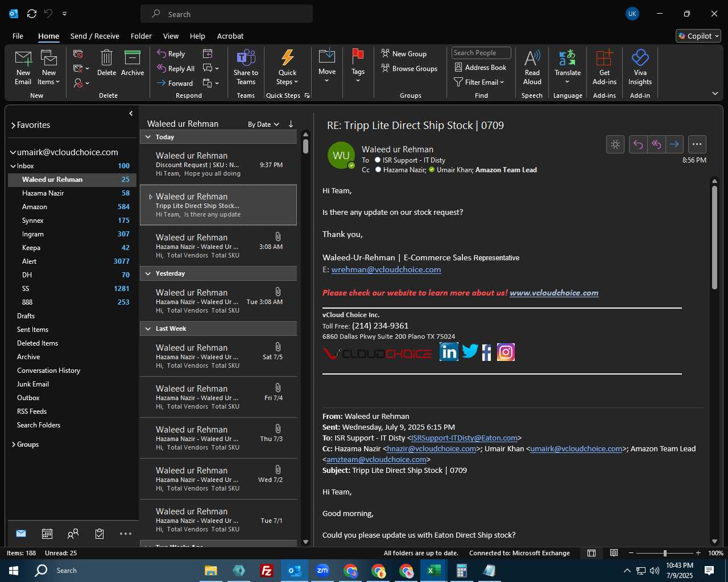728x582 pixels.
Task: Open more actions ellipsis in reading pane
Action: pyautogui.click(x=697, y=144)
